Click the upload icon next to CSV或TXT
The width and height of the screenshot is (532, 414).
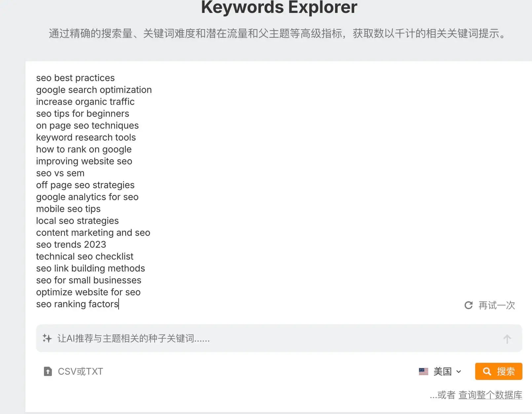48,371
